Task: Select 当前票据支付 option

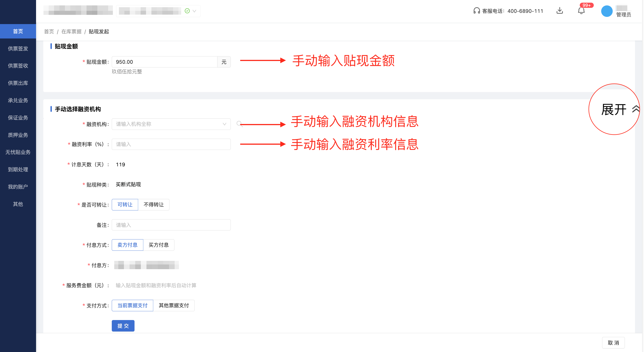Action: pyautogui.click(x=132, y=306)
